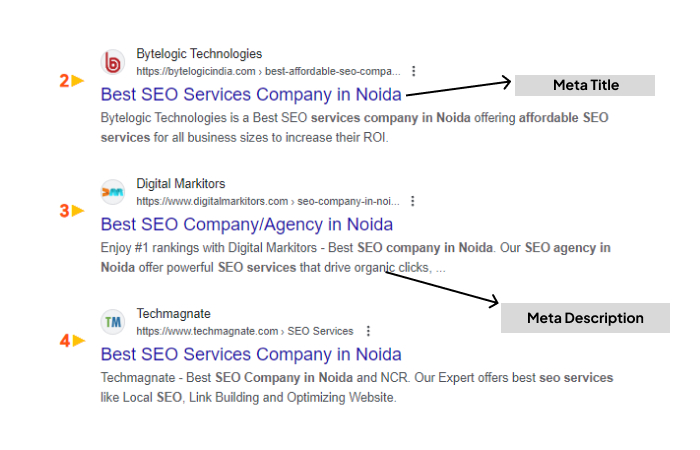Open three-dot menu beside Digital Markitors URL
The image size is (700, 450).
tap(413, 201)
